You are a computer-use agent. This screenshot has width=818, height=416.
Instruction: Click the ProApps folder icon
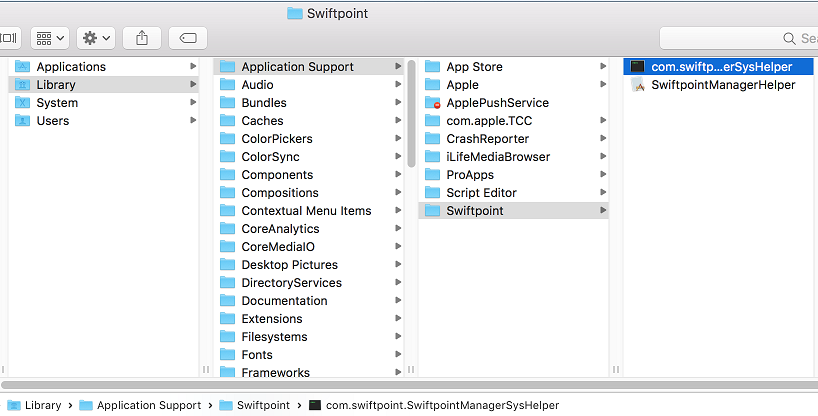pyautogui.click(x=432, y=174)
